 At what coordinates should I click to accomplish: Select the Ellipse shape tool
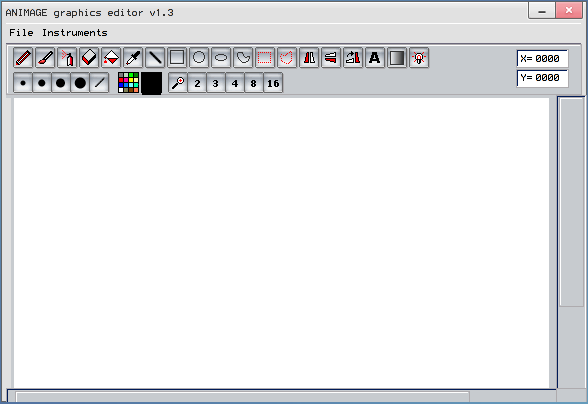221,58
